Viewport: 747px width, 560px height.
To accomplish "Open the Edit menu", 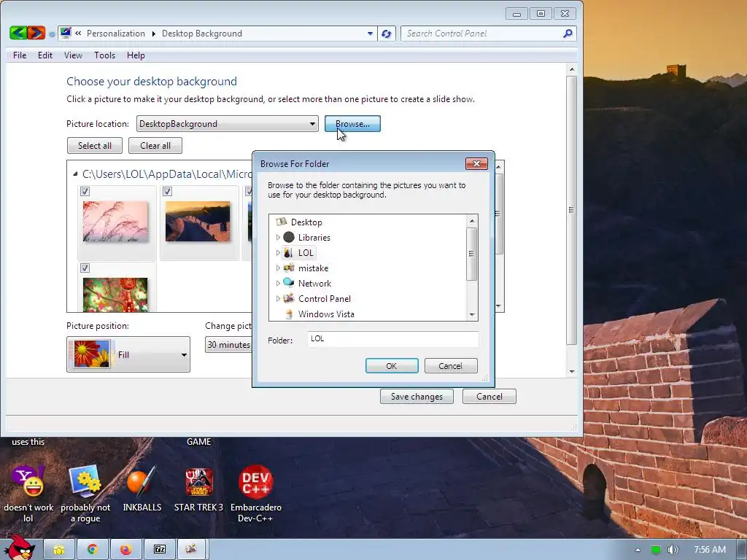I will pyautogui.click(x=45, y=55).
